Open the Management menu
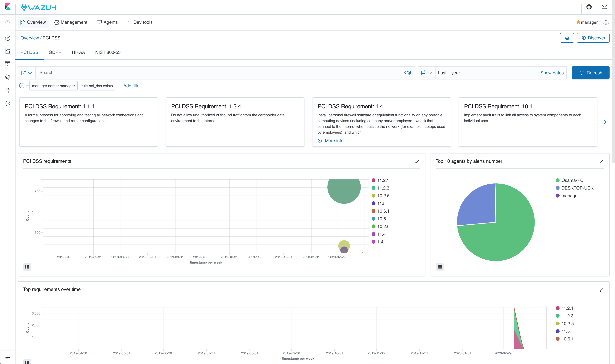 [x=71, y=22]
